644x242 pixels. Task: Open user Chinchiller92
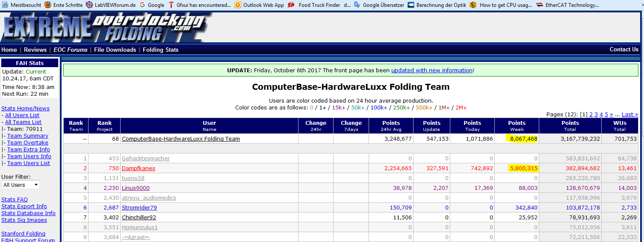(139, 217)
